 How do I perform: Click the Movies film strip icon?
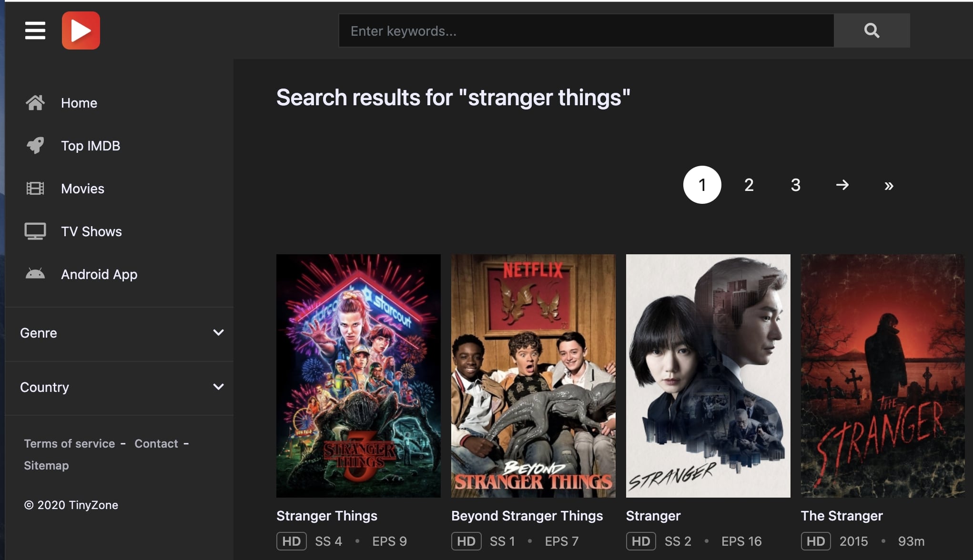[35, 189]
